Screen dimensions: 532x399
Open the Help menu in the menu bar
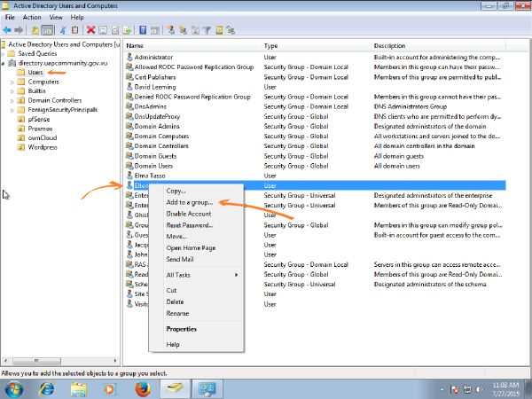tap(77, 18)
